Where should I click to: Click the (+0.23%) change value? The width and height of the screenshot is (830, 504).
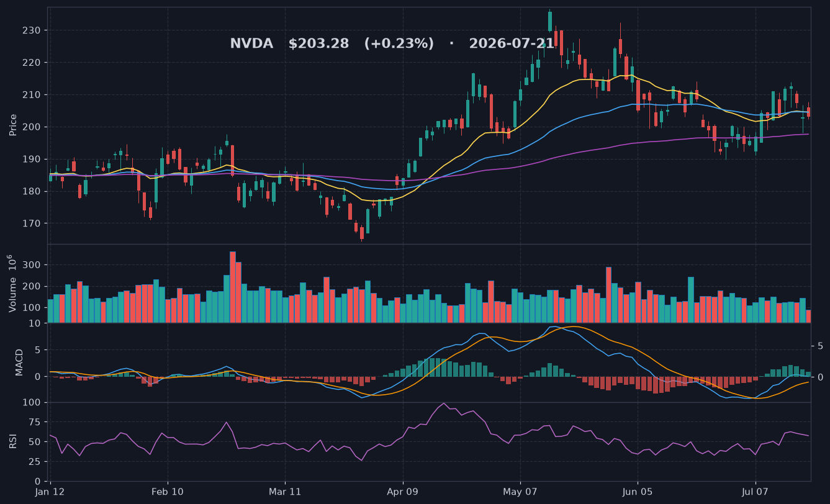tap(399, 44)
